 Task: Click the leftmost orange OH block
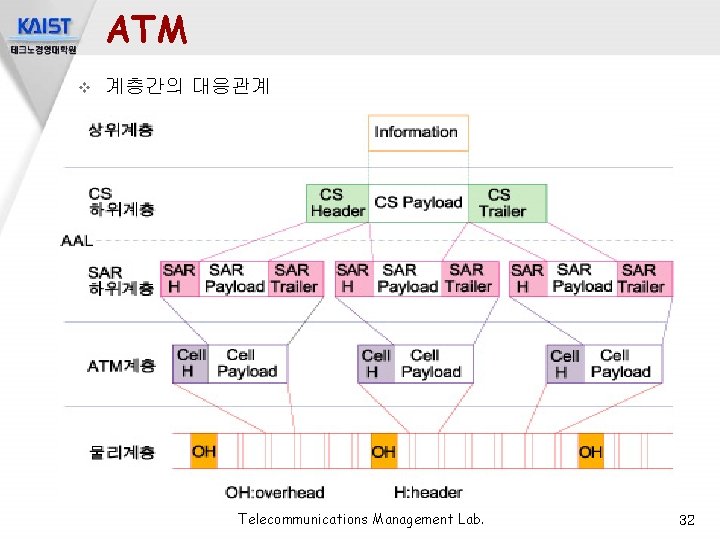(x=204, y=451)
